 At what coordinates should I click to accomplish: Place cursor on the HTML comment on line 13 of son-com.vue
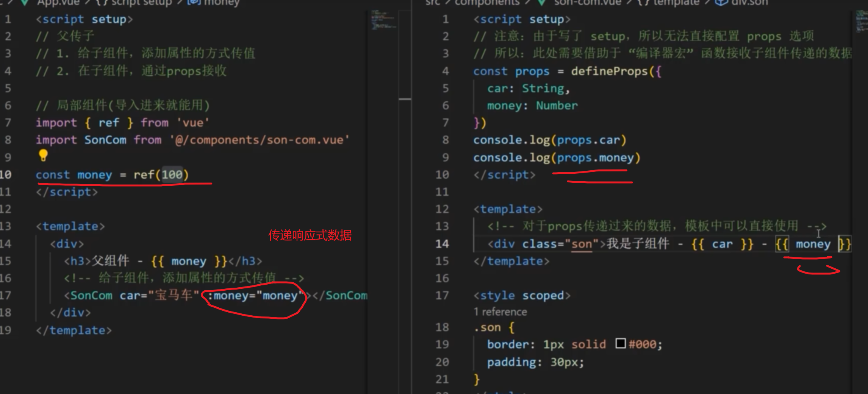[657, 226]
